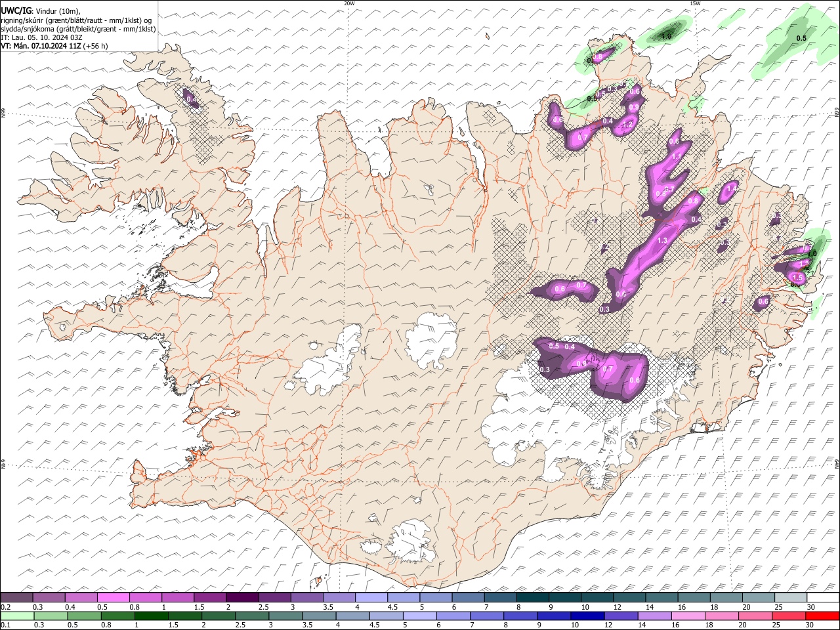840x630 pixels.
Task: Click the Hofsjökull glacier white area
Action: [x=431, y=341]
